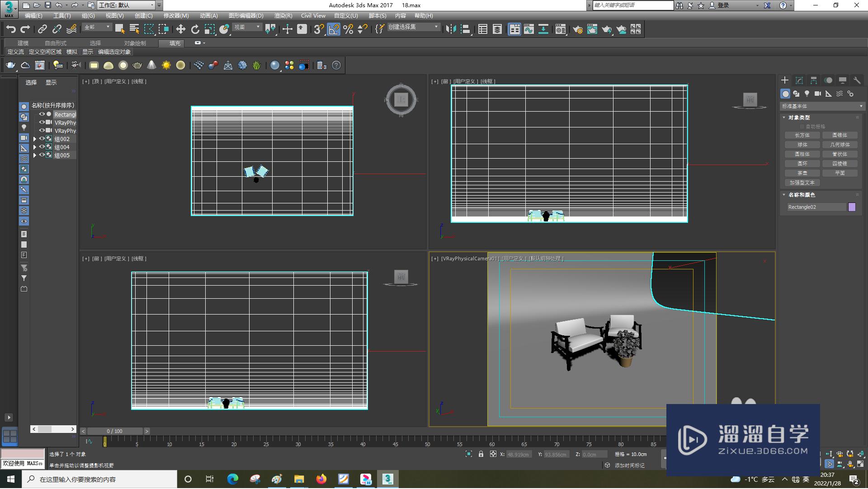The width and height of the screenshot is (868, 489).
Task: Click the 0 / 100 time slider
Action: pyautogui.click(x=115, y=431)
